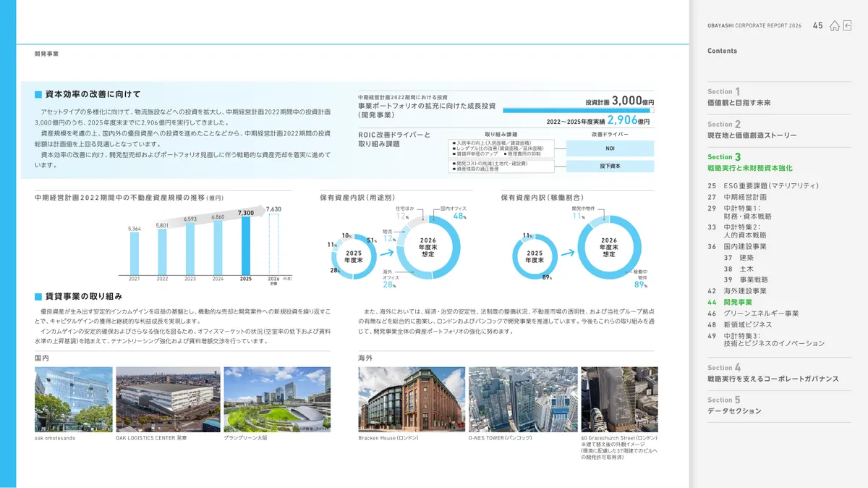Go to page 37 建築
This screenshot has height=488, width=868.
(x=739, y=258)
